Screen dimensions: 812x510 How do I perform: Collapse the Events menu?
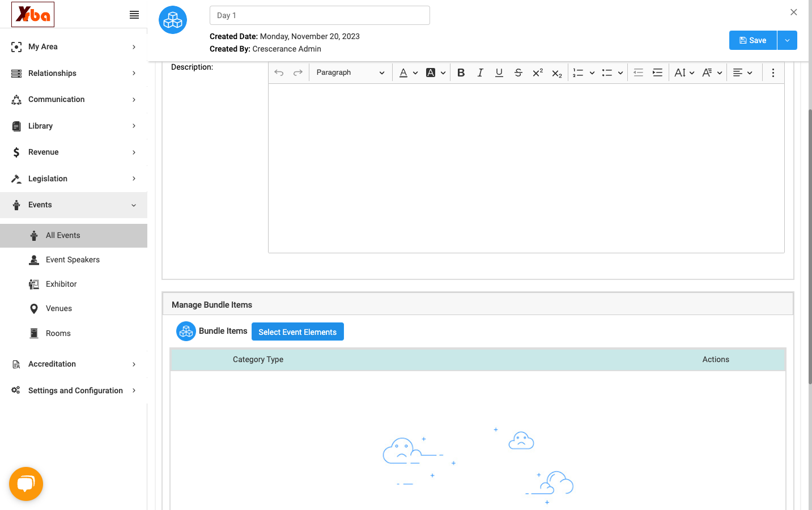point(74,205)
